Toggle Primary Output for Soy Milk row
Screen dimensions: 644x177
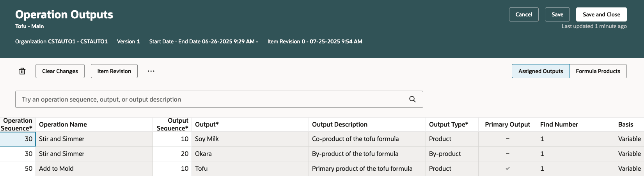point(507,139)
